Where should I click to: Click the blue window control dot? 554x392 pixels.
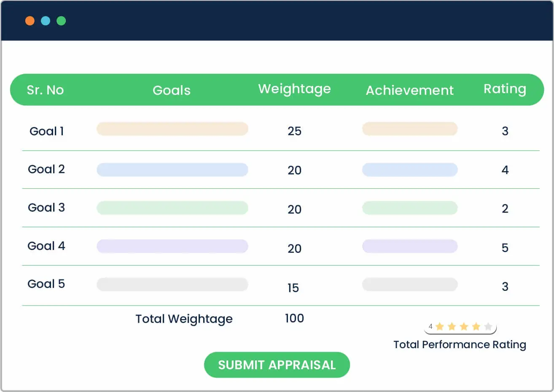46,20
